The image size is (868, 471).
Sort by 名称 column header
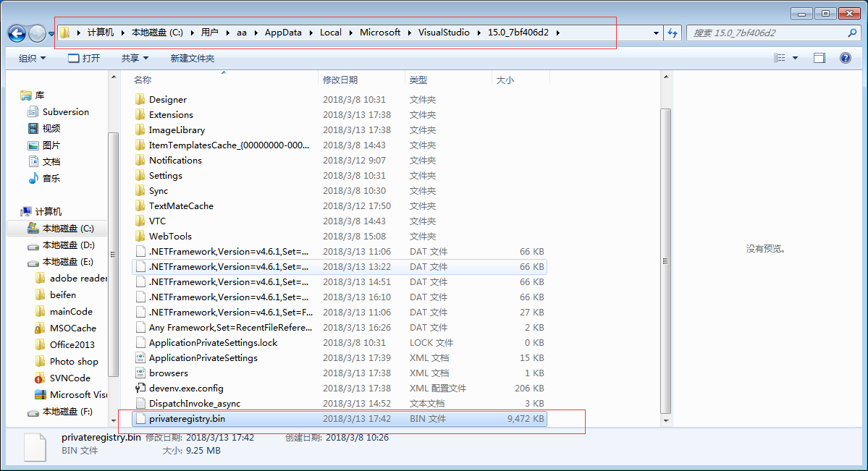143,80
